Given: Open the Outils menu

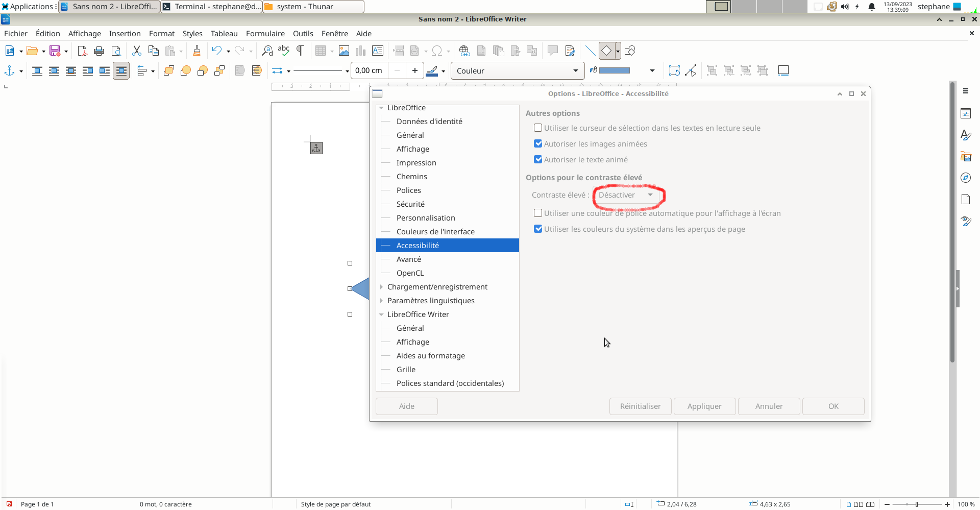Looking at the screenshot, I should [x=303, y=34].
